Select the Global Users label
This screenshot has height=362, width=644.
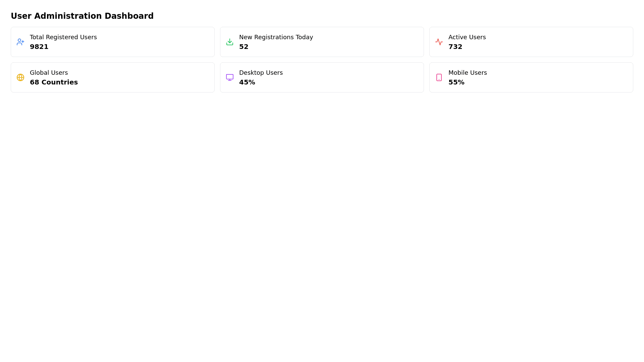pyautogui.click(x=49, y=73)
